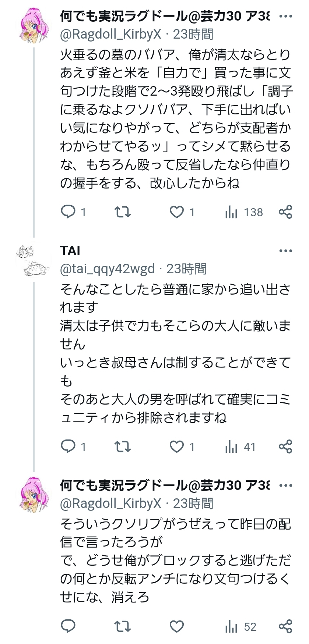Like the last tweet with 52 views
The width and height of the screenshot is (309, 644).
tap(177, 626)
